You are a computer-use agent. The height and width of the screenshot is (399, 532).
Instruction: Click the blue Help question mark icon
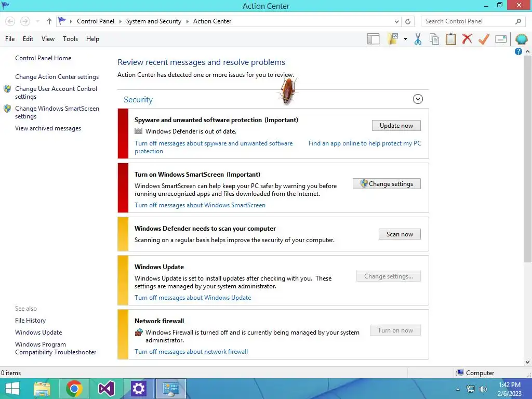click(518, 51)
